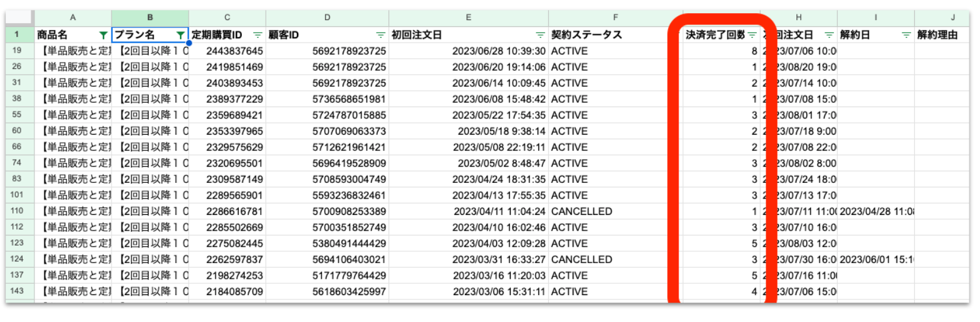Open filter dropdown for 初回注文日
This screenshot has height=322, width=980.
click(x=540, y=35)
